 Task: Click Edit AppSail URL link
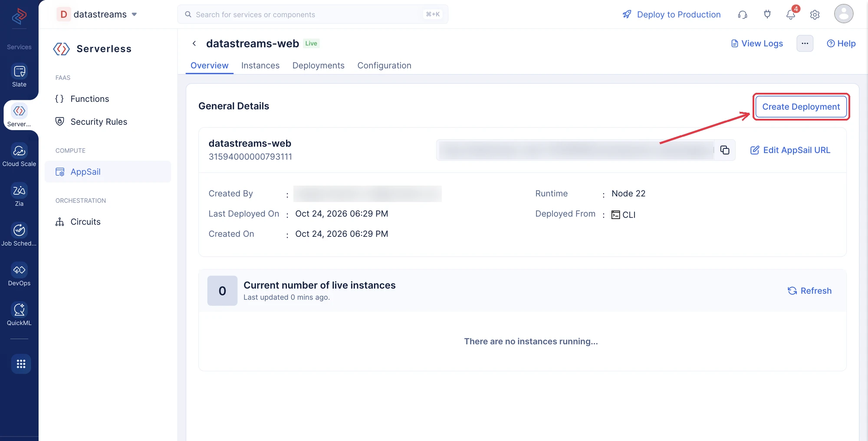click(790, 150)
